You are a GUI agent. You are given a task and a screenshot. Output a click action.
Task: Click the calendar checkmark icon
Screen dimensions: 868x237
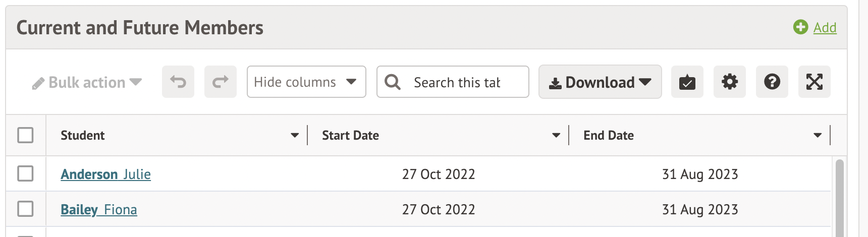click(x=687, y=82)
